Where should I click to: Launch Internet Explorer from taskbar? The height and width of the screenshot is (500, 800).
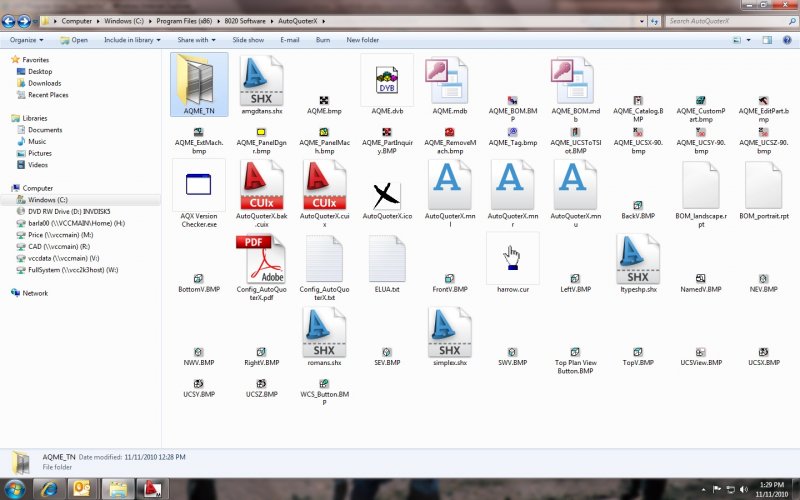(x=48, y=489)
